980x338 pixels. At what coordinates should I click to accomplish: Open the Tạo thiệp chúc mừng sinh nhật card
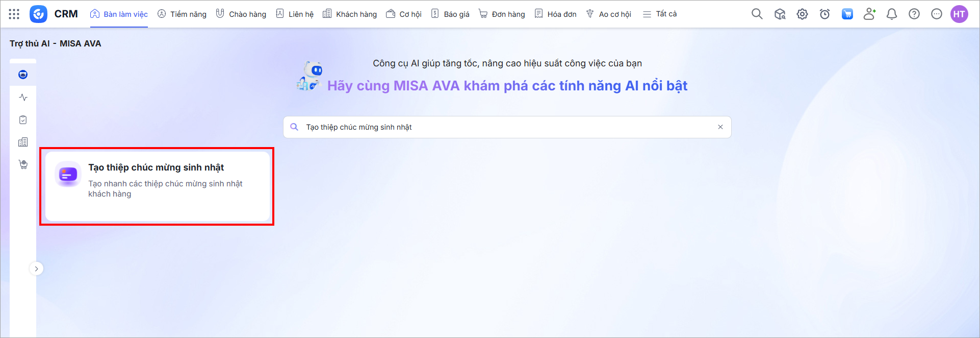[157, 186]
